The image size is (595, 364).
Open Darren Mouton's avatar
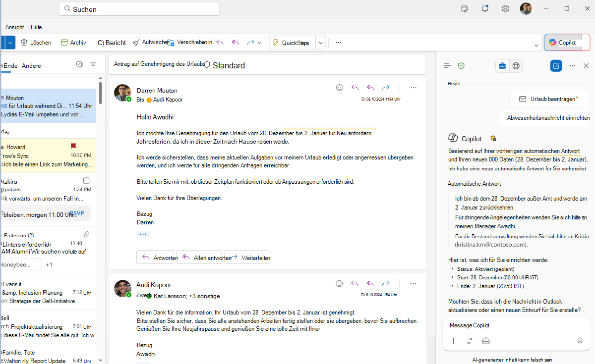click(x=122, y=93)
